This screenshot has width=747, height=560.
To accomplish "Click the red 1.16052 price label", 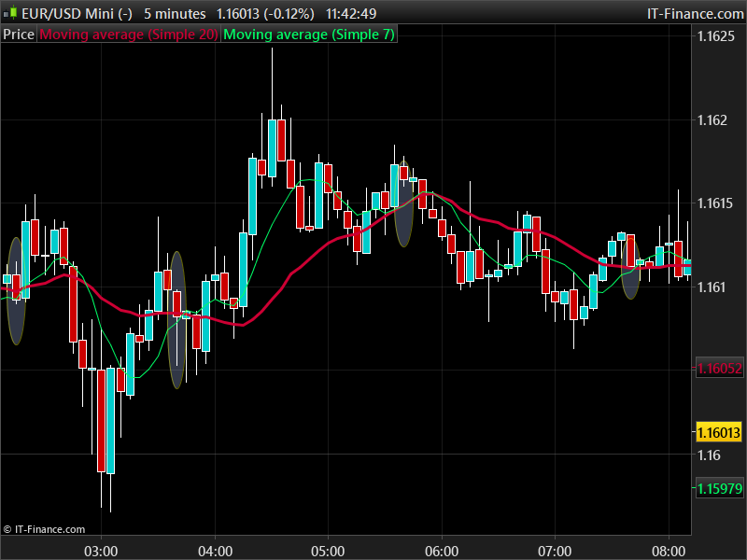I will [x=719, y=368].
